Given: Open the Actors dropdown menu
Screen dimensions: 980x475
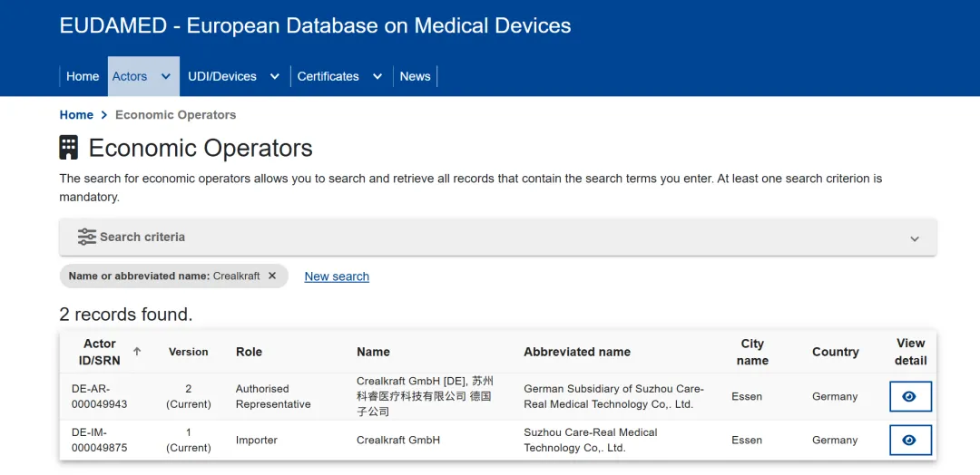Looking at the screenshot, I should tap(165, 76).
